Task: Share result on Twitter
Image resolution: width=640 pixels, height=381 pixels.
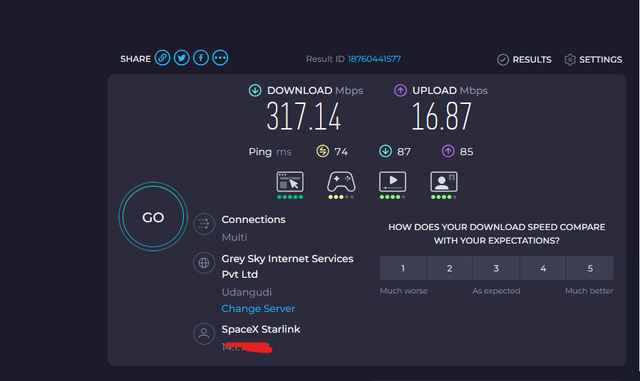Action: (182, 58)
